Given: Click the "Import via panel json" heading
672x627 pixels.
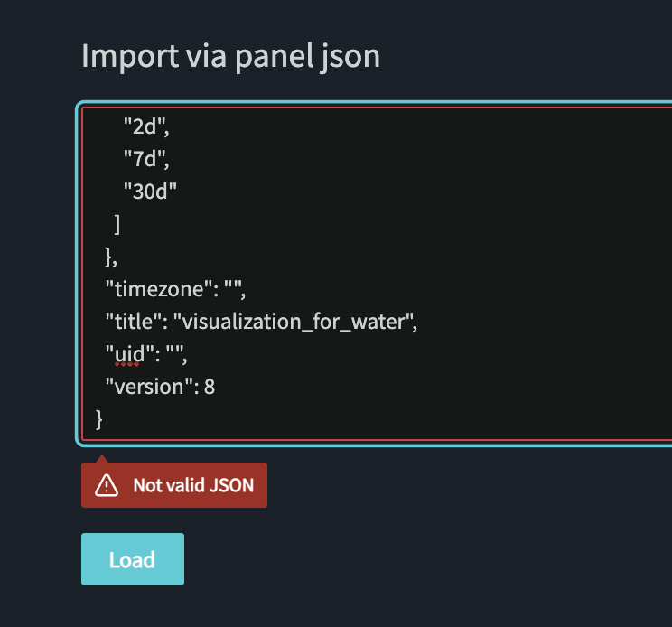Looking at the screenshot, I should [230, 56].
